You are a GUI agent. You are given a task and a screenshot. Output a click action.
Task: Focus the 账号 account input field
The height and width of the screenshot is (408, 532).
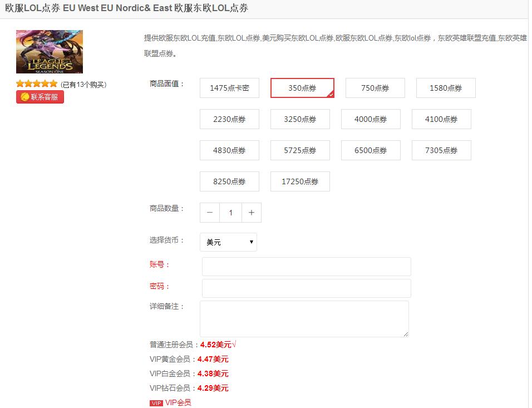pos(307,267)
